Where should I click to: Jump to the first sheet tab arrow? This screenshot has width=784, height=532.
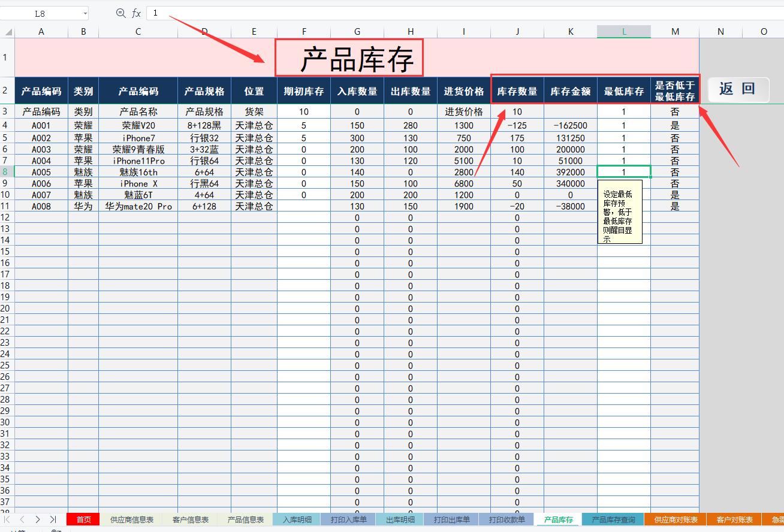point(7,519)
